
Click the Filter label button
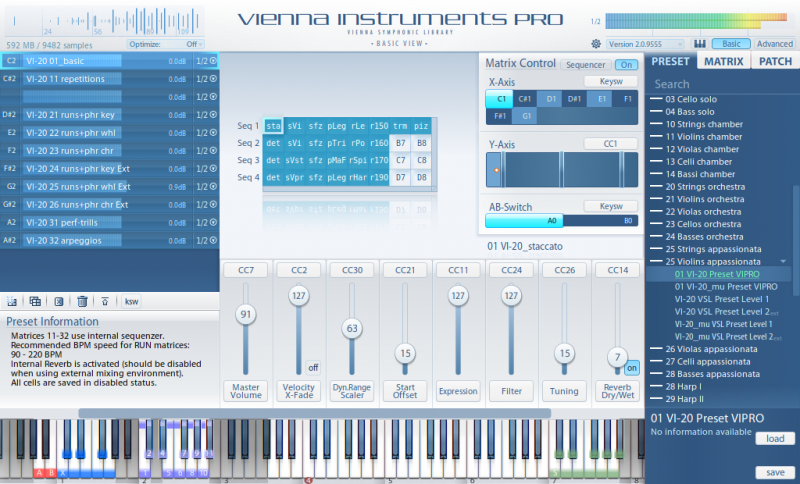pyautogui.click(x=511, y=391)
